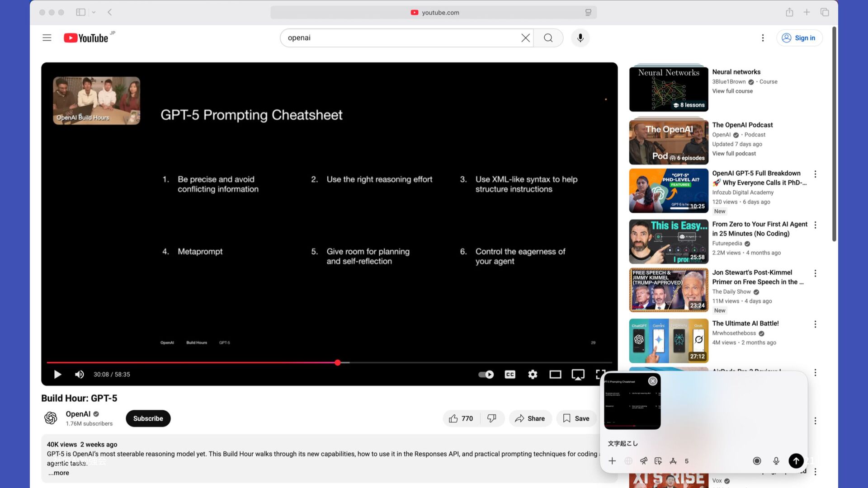Open video settings gear icon
The width and height of the screenshot is (868, 488).
[x=533, y=374]
